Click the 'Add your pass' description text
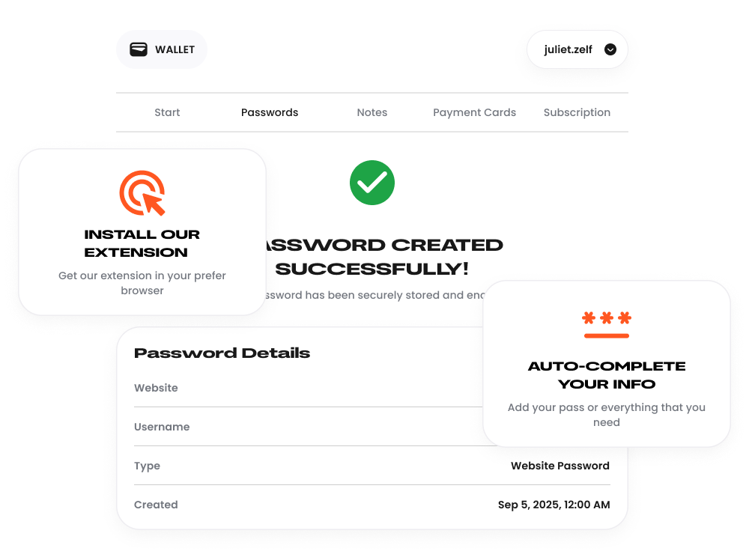This screenshot has width=749, height=560. coord(607,415)
